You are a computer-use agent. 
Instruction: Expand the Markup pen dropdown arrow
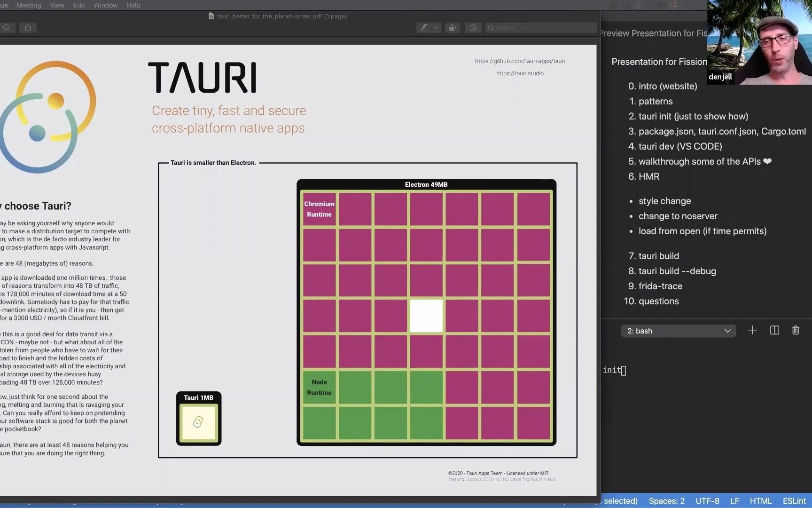pyautogui.click(x=437, y=28)
